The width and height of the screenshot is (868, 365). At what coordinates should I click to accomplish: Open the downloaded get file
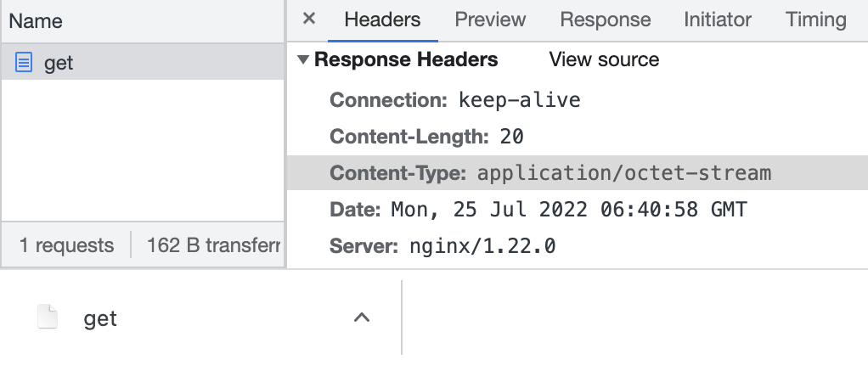pos(100,318)
